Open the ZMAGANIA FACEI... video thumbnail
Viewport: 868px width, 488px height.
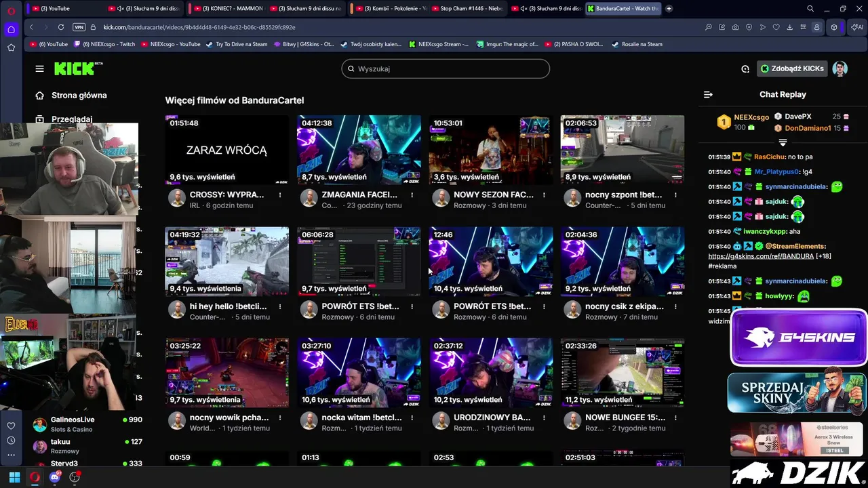coord(359,150)
